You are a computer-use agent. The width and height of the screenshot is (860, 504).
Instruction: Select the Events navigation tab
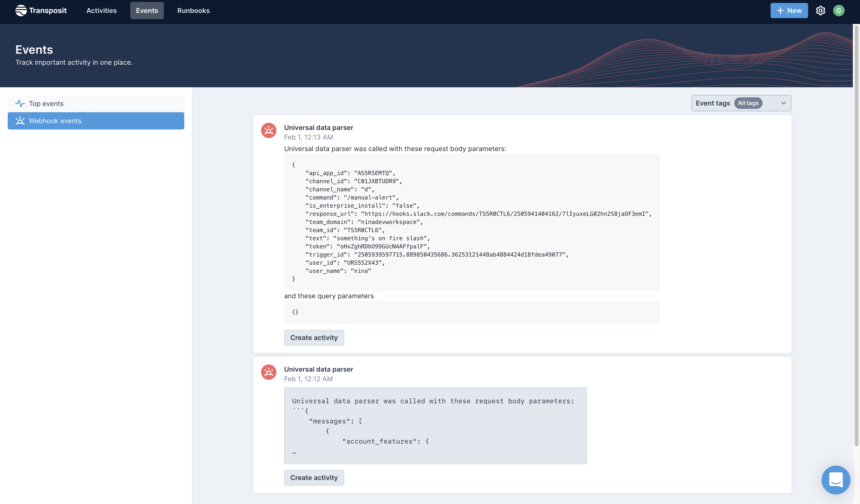[x=147, y=11]
